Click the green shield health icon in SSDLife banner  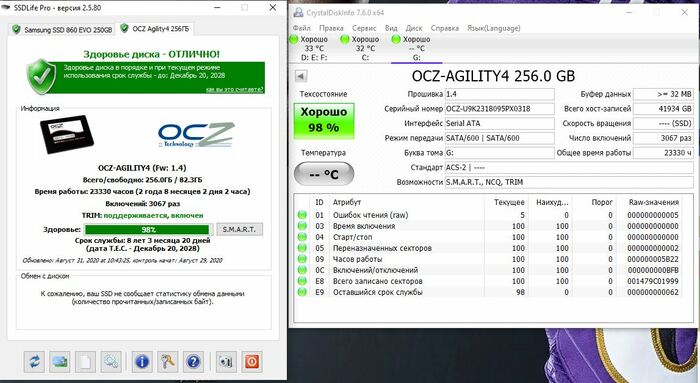click(41, 76)
